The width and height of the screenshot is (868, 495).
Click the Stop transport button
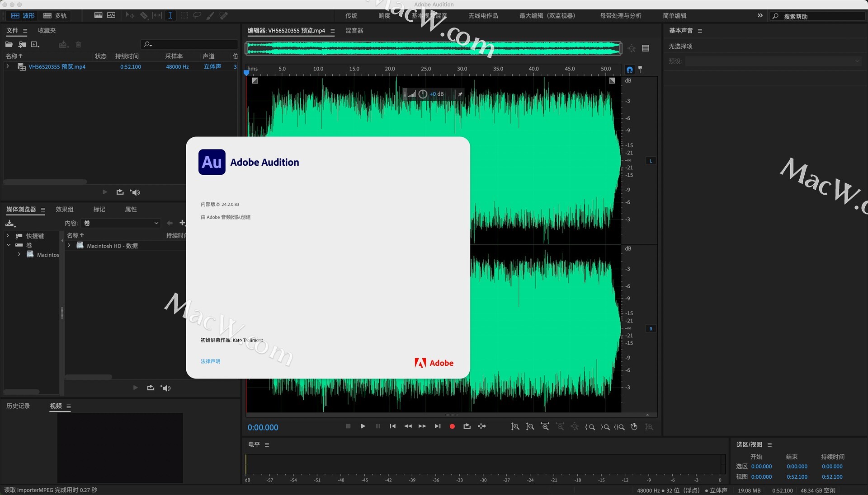click(x=348, y=426)
